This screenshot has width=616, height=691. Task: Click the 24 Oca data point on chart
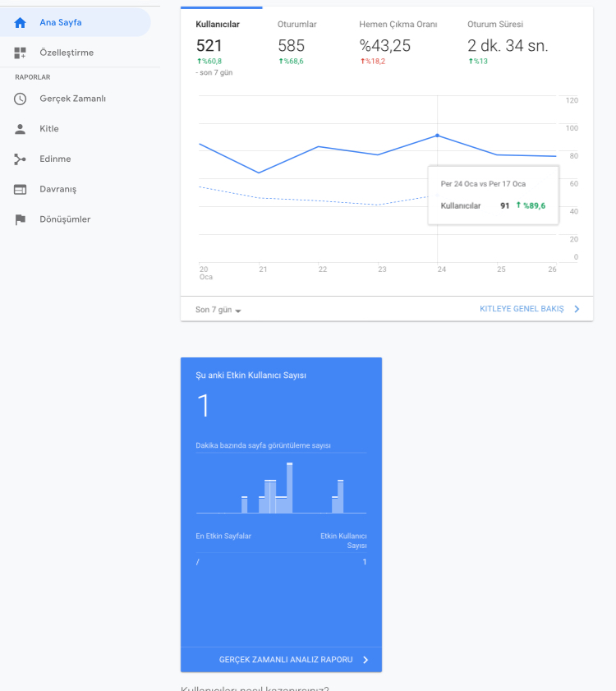click(437, 136)
